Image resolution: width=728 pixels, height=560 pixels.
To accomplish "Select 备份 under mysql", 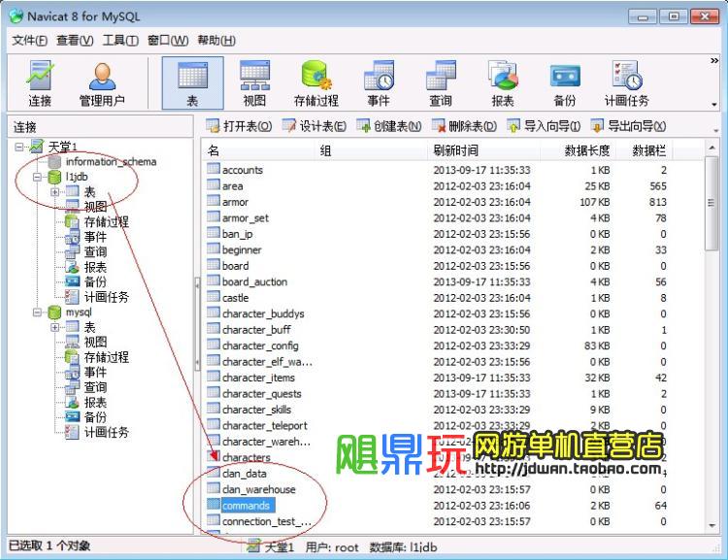I will coord(95,417).
